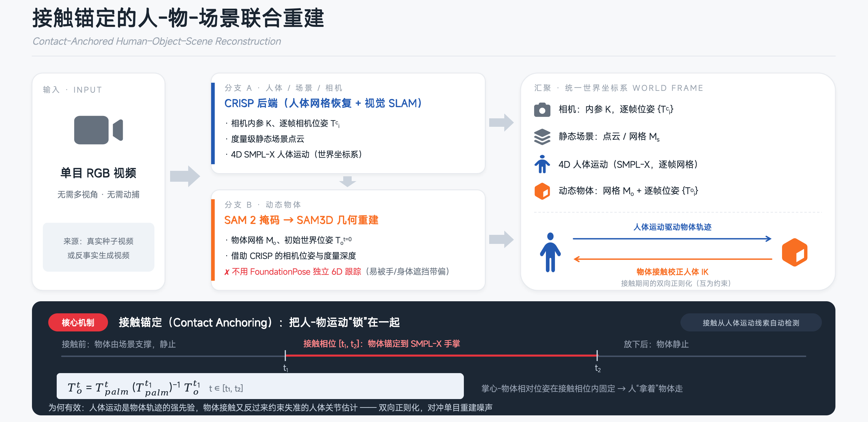
Task: Click the formula box with T_palm equation
Action: 260,386
